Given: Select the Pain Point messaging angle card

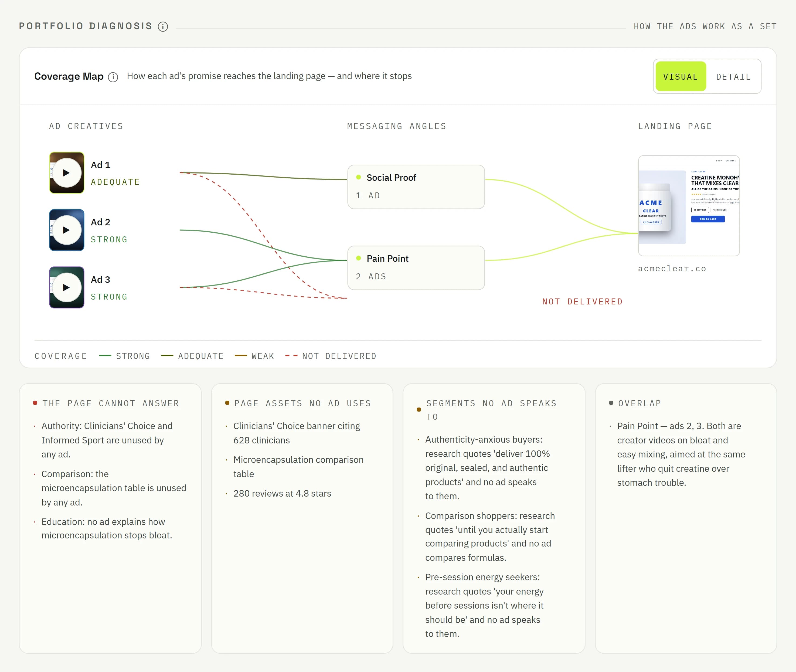Looking at the screenshot, I should pos(416,268).
